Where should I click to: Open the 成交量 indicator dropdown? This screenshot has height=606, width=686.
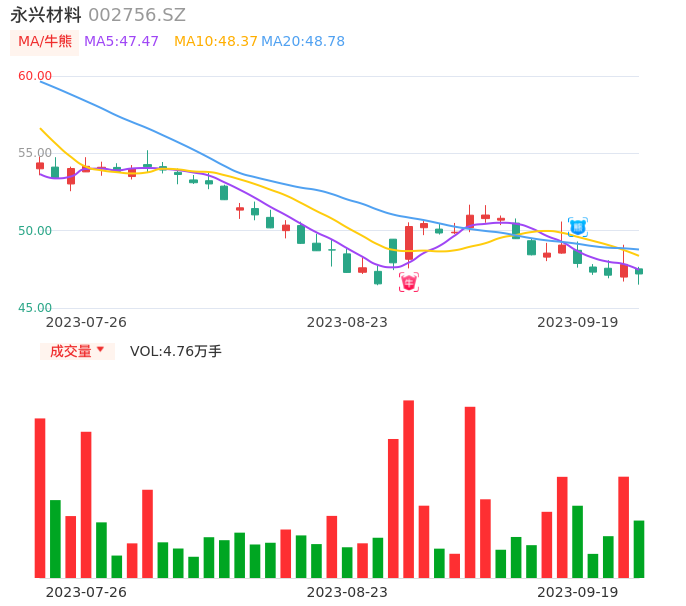(x=77, y=351)
